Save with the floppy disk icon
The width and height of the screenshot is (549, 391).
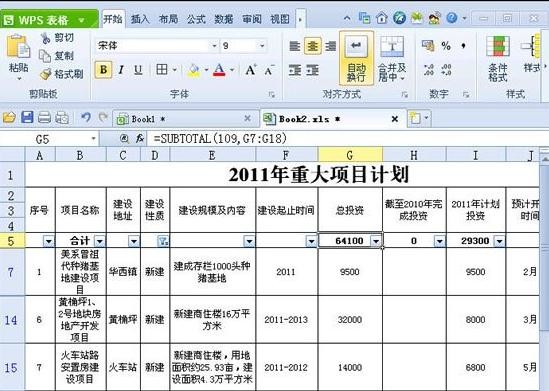point(27,117)
